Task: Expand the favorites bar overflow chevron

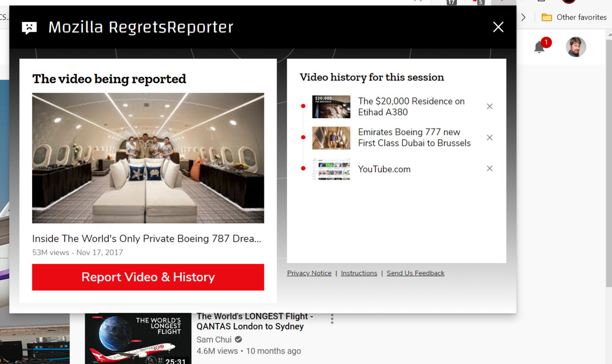Action: click(523, 17)
